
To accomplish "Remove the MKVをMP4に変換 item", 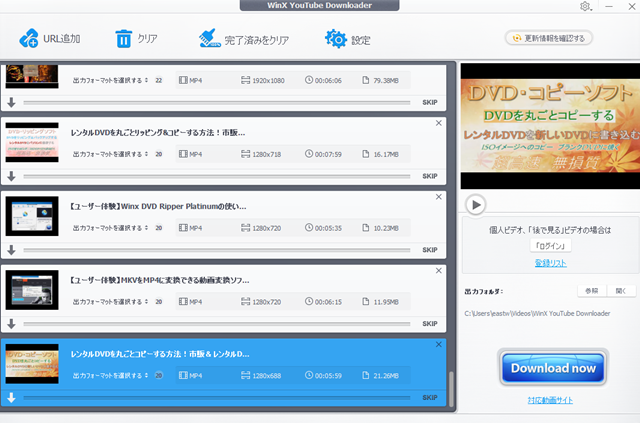I will pyautogui.click(x=439, y=271).
